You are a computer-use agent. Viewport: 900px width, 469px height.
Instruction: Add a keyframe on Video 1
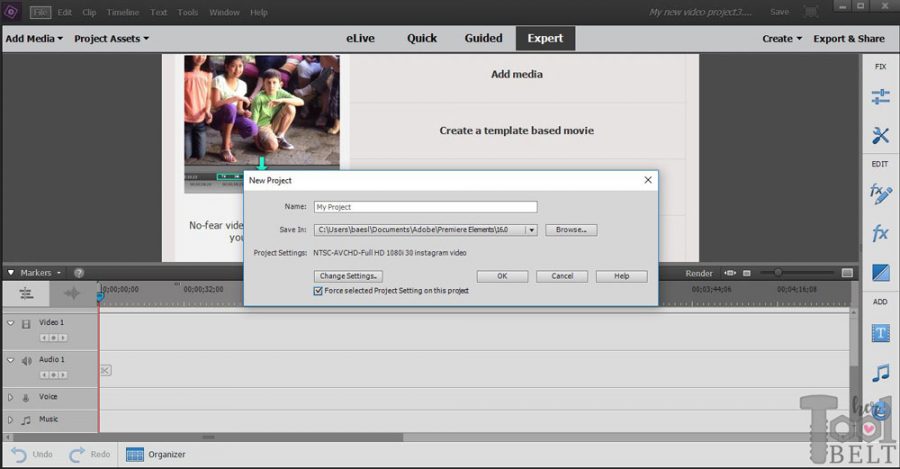click(x=53, y=338)
